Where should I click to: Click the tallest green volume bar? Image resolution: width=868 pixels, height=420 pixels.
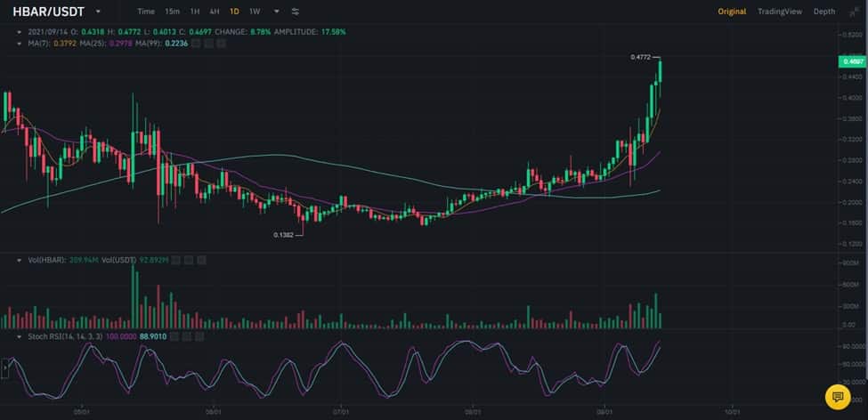(x=133, y=296)
